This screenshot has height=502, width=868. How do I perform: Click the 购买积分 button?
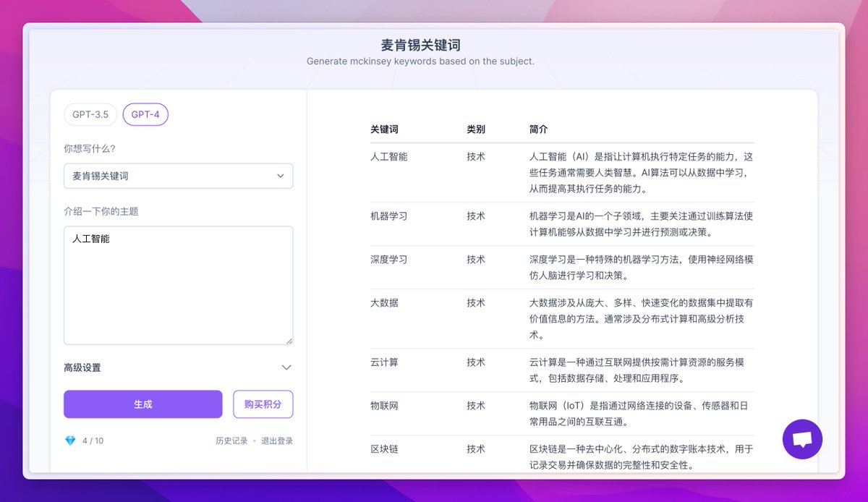[x=263, y=404]
